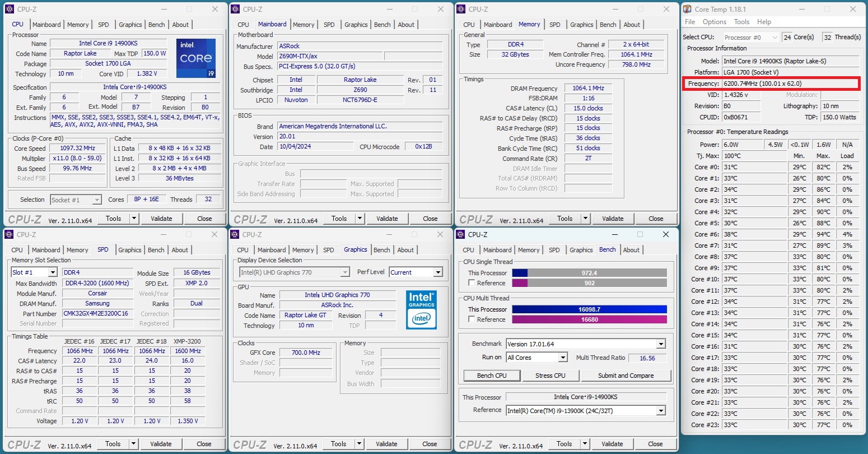This screenshot has width=868, height=454.
Task: Expand the Run on All Cores dropdown
Action: (x=563, y=358)
